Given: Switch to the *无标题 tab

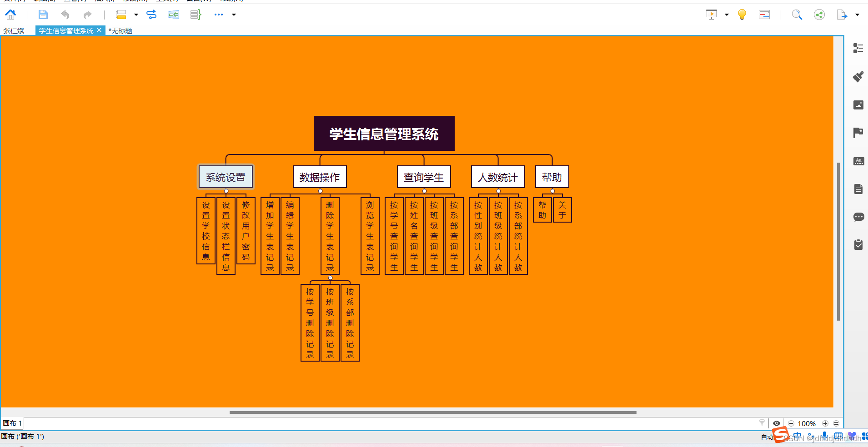Looking at the screenshot, I should point(120,30).
